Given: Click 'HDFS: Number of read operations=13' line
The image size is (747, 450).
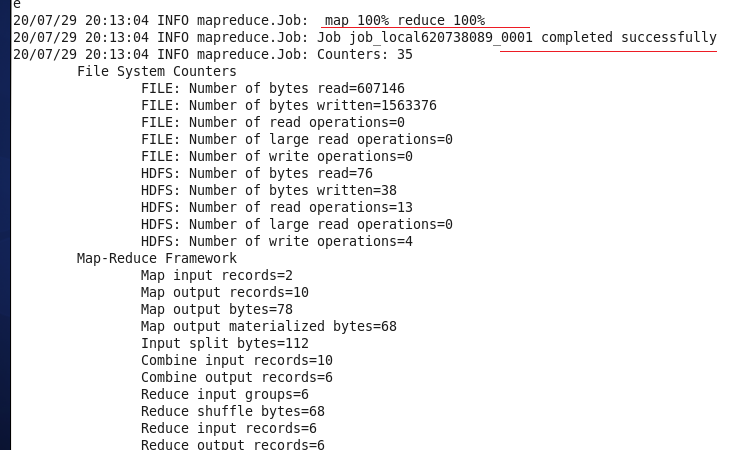Looking at the screenshot, I should coord(276,207).
